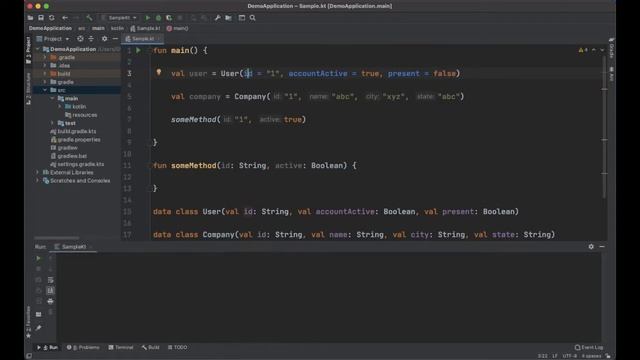Select the gradlew file in tree
This screenshot has height=360, width=640.
tap(64, 148)
